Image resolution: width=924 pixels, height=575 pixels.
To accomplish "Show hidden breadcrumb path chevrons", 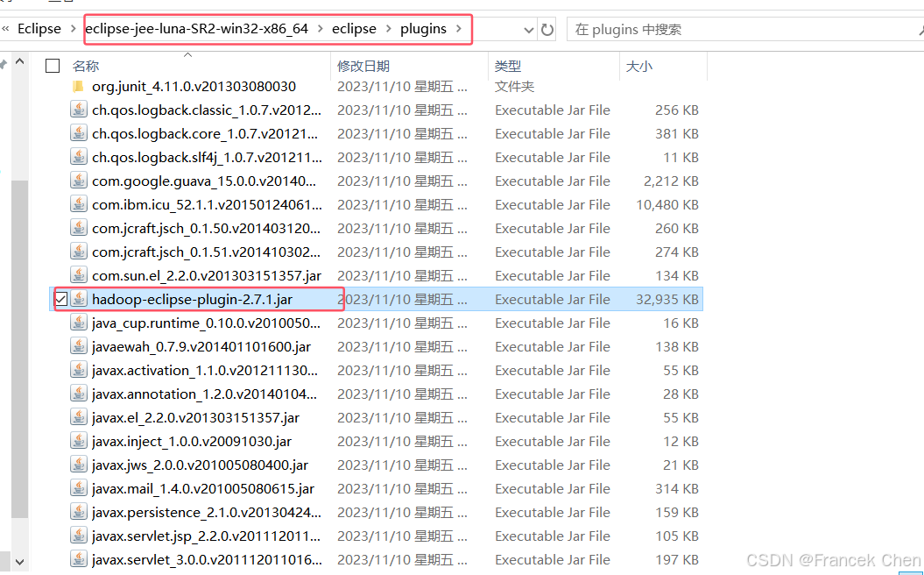I will point(5,29).
